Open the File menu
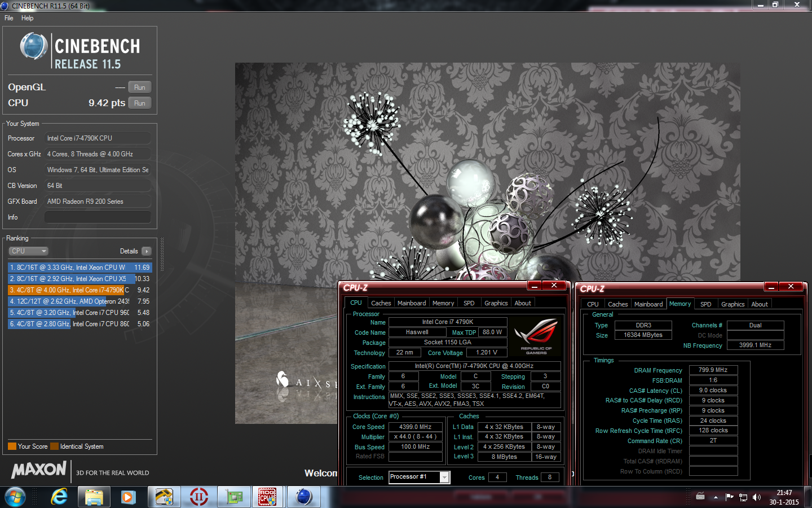The width and height of the screenshot is (812, 508). coord(9,18)
